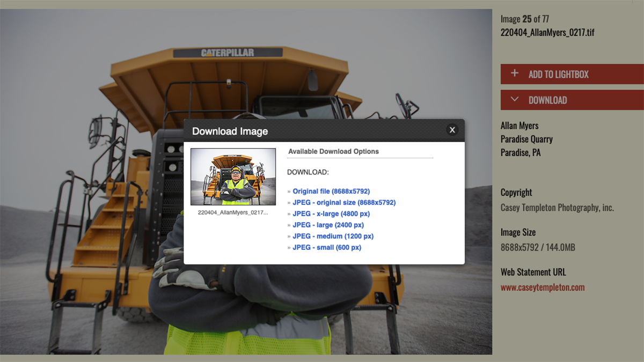
Task: Download JPEG original size (8688x5792)
Action: click(344, 203)
